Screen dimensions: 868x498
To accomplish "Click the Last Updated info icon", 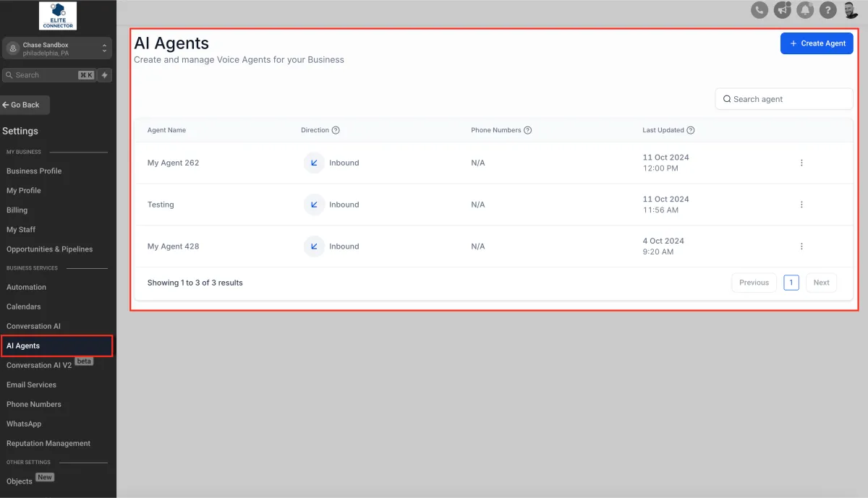I will (x=691, y=130).
